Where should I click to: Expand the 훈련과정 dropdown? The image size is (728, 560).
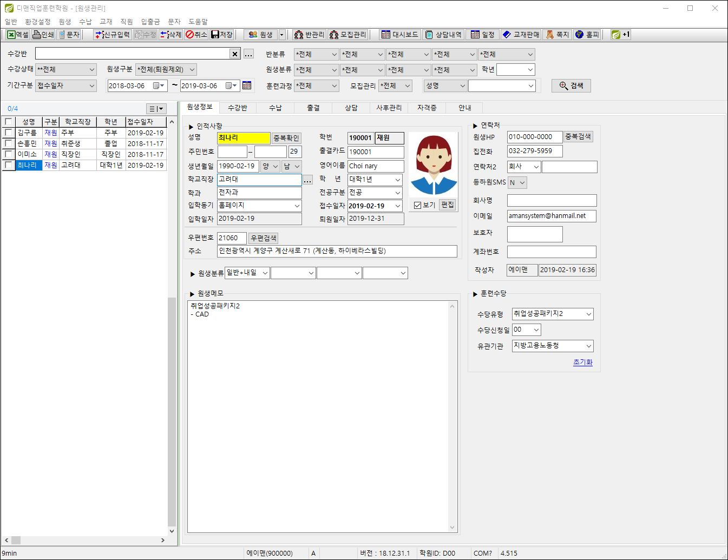click(x=317, y=85)
